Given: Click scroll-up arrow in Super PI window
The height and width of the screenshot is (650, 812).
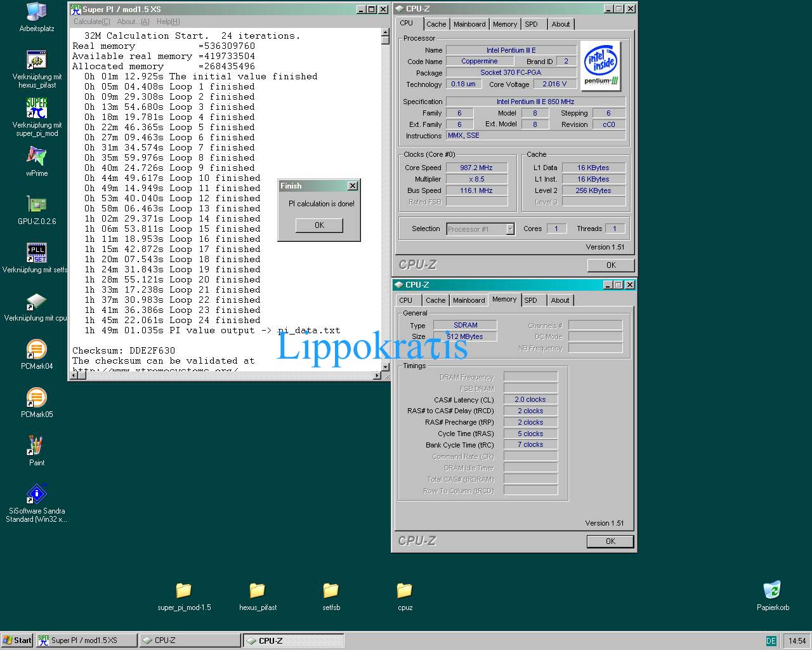Looking at the screenshot, I should [385, 32].
